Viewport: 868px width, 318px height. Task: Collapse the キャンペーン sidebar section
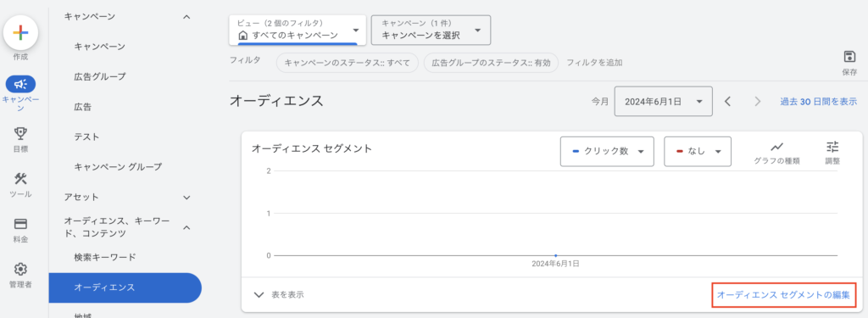186,17
